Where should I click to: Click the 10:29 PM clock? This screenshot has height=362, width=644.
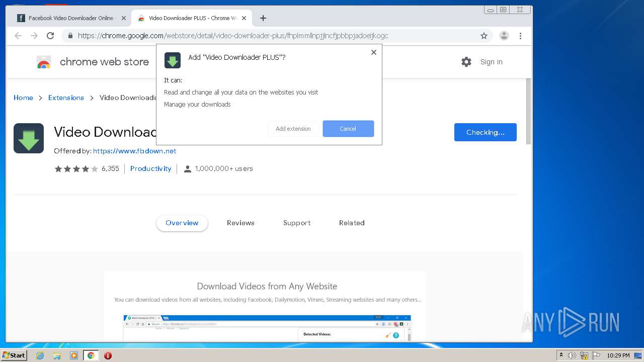[618, 355]
